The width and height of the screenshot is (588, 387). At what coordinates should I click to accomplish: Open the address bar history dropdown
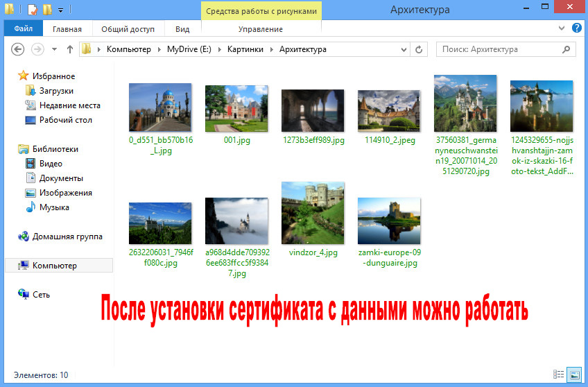(x=404, y=49)
